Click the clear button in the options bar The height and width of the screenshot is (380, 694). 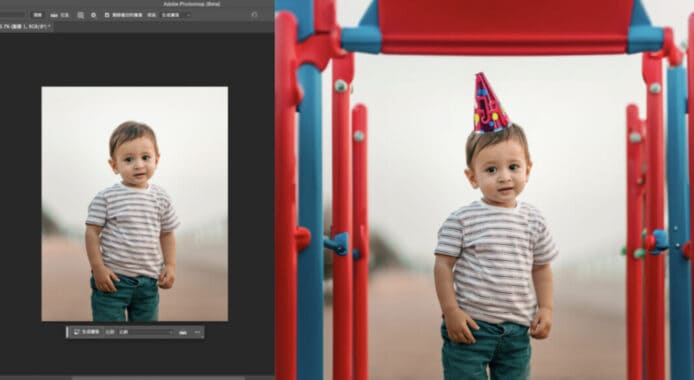tap(38, 15)
